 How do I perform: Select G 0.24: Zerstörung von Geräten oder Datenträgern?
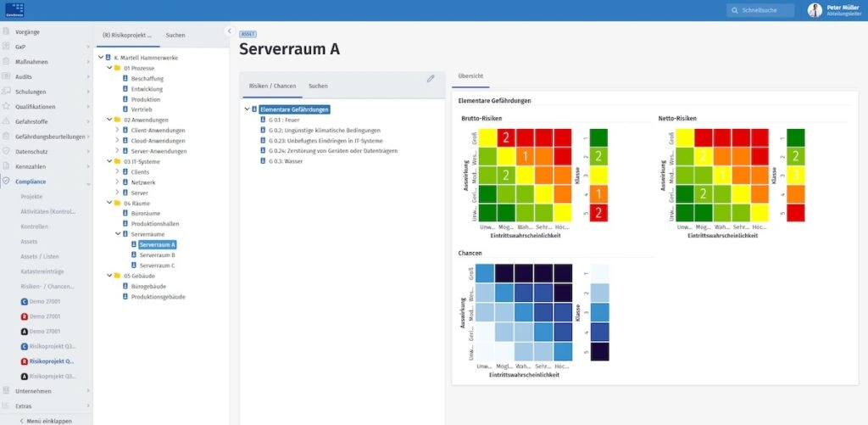[x=333, y=151]
